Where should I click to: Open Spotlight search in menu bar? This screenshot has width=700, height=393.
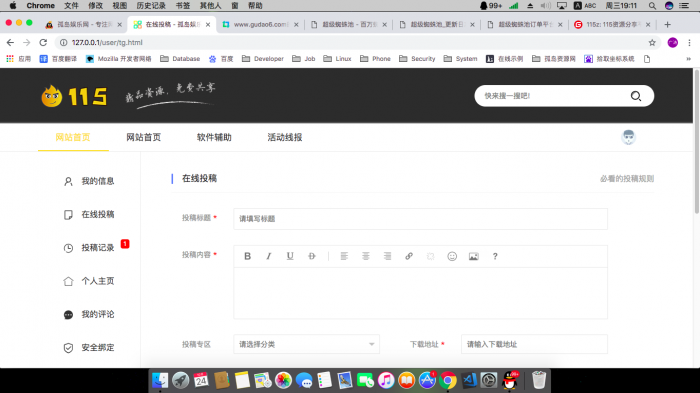(x=652, y=5)
